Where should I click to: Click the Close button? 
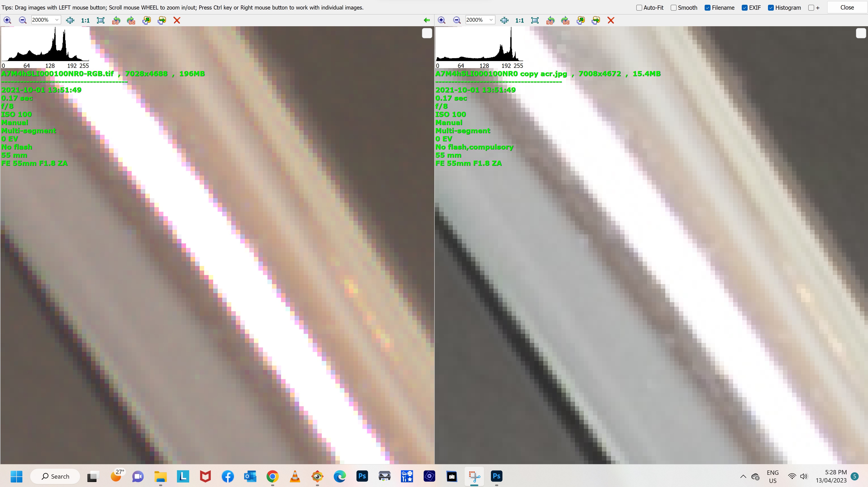[x=847, y=7]
